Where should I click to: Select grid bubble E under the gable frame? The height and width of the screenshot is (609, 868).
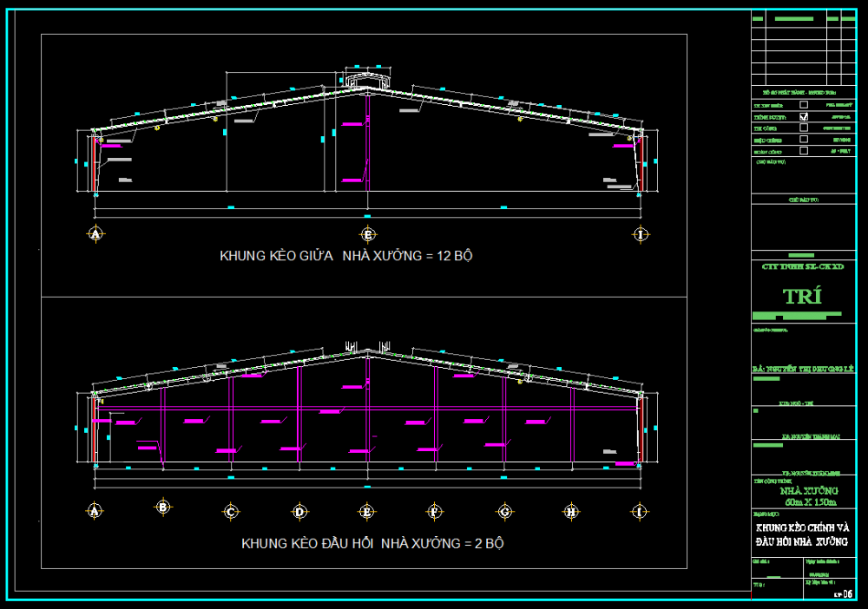366,512
